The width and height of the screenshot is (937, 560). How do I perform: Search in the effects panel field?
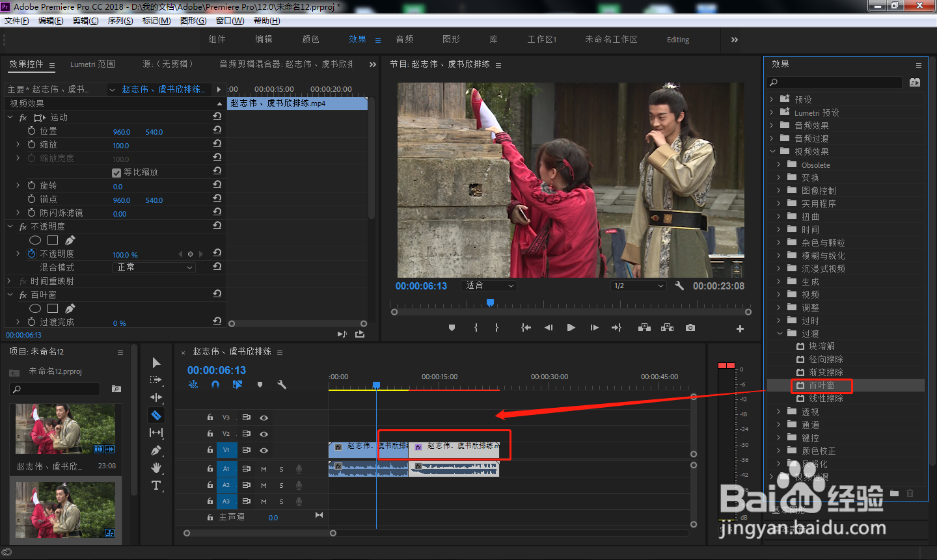834,83
